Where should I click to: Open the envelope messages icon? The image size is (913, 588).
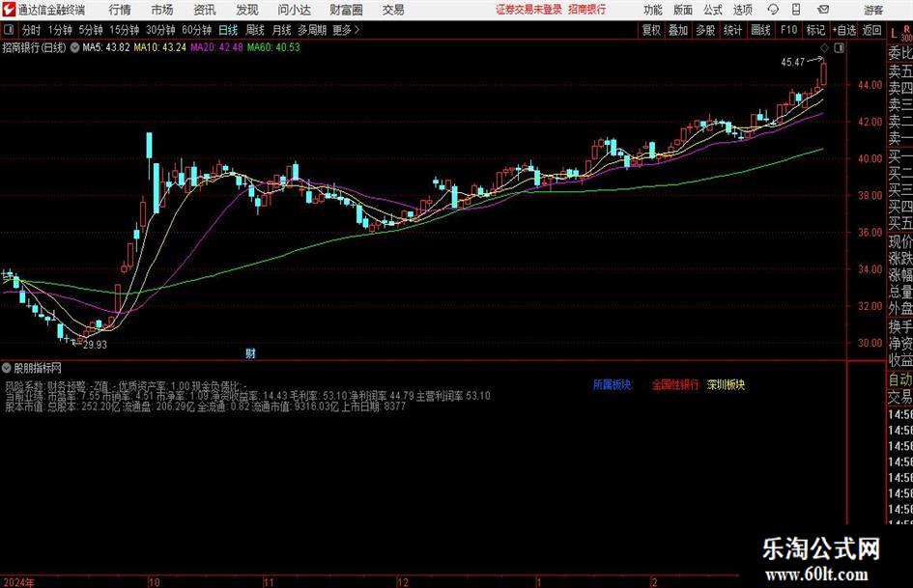click(x=823, y=10)
